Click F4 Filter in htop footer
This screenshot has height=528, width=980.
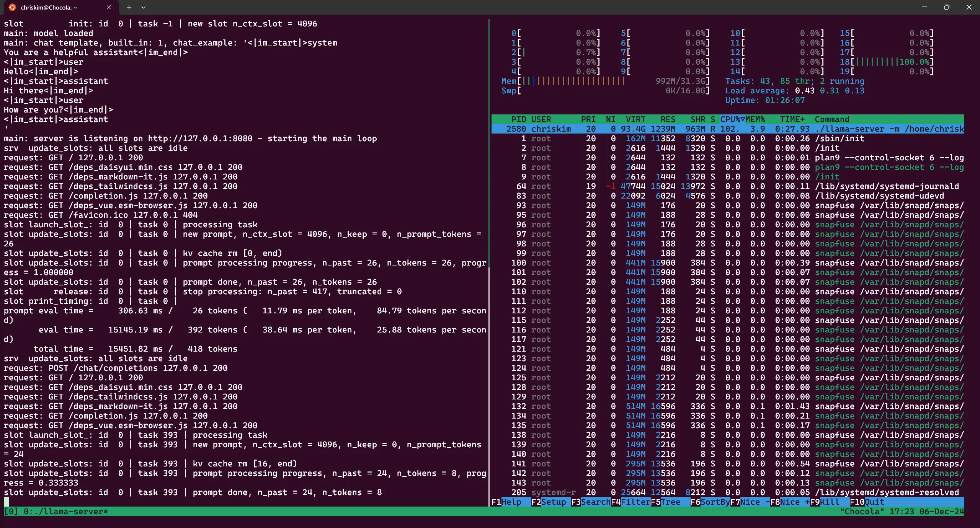click(x=631, y=502)
